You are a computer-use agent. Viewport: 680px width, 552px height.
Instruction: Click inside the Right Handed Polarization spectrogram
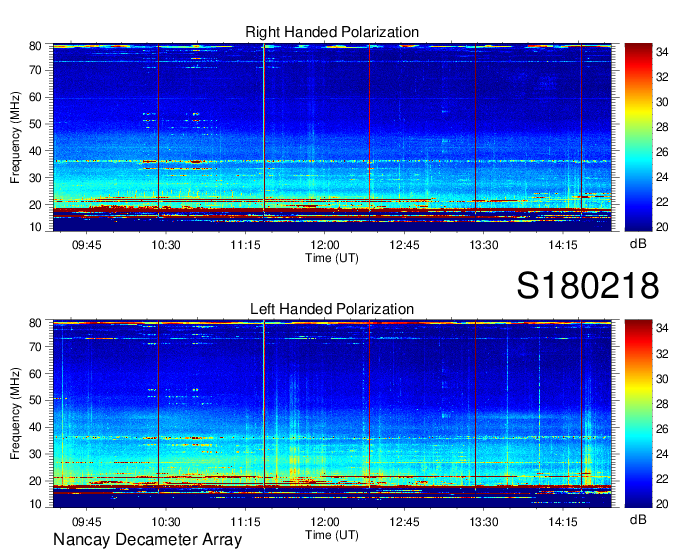pos(332,137)
